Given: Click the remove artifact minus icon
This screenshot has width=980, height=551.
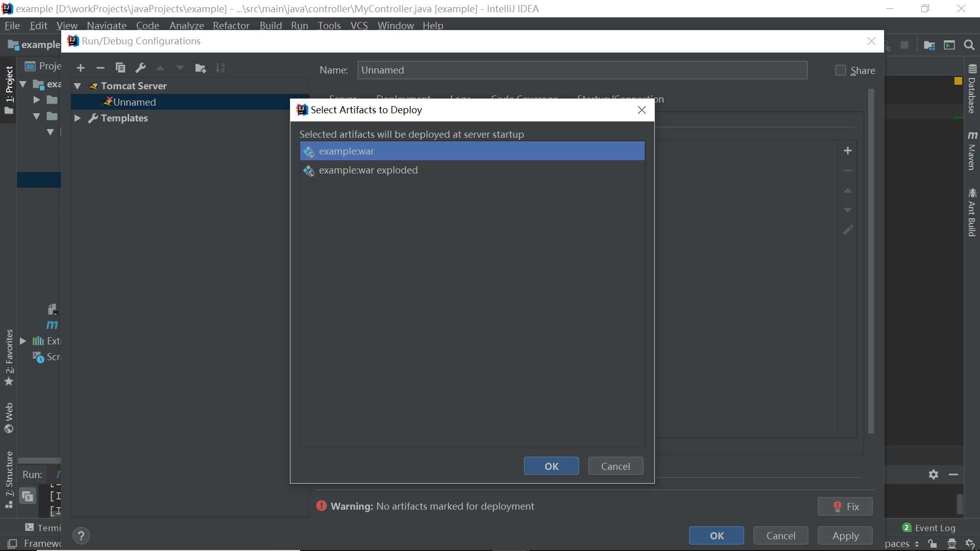Looking at the screenshot, I should [847, 170].
